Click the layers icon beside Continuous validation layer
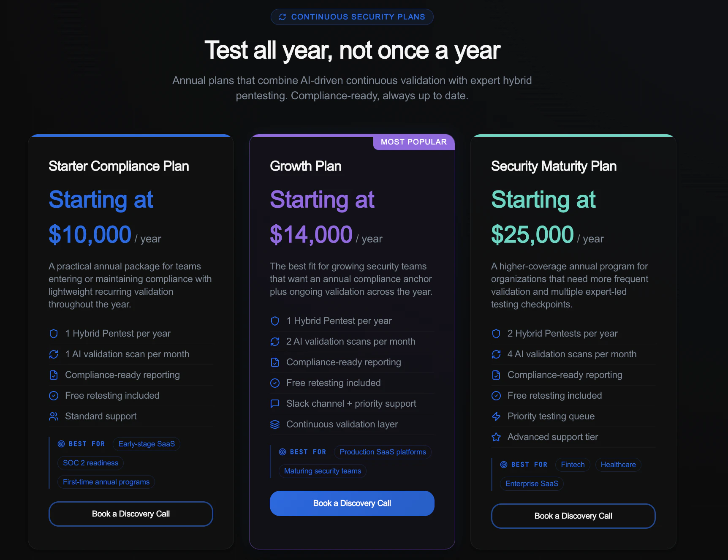Viewport: 728px width, 560px height. click(275, 424)
